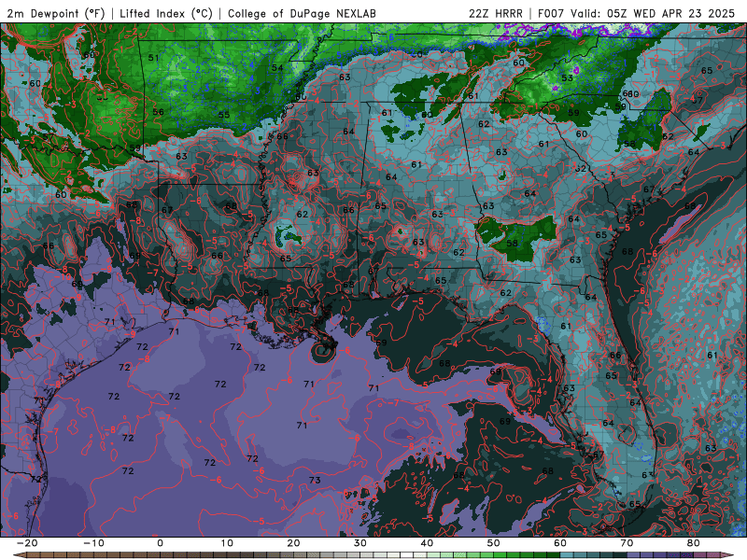
Task: Click the 20 label on the color scale
Action: (x=293, y=543)
